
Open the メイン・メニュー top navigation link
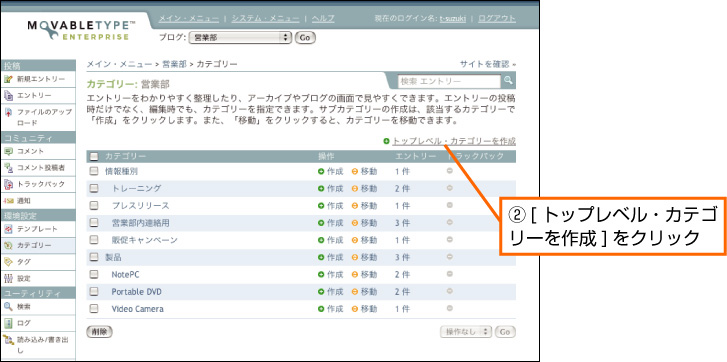coord(189,19)
